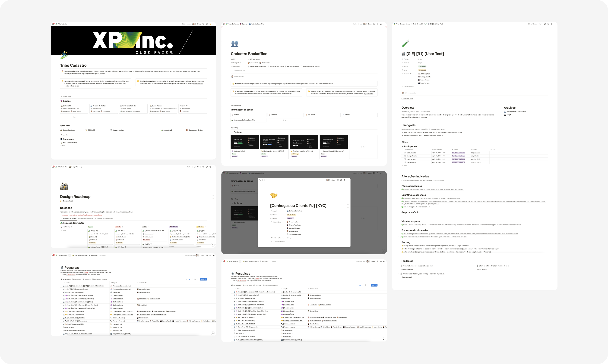Open comments icon in Design Roadmap window header
608x364 pixels.
[x=203, y=167]
